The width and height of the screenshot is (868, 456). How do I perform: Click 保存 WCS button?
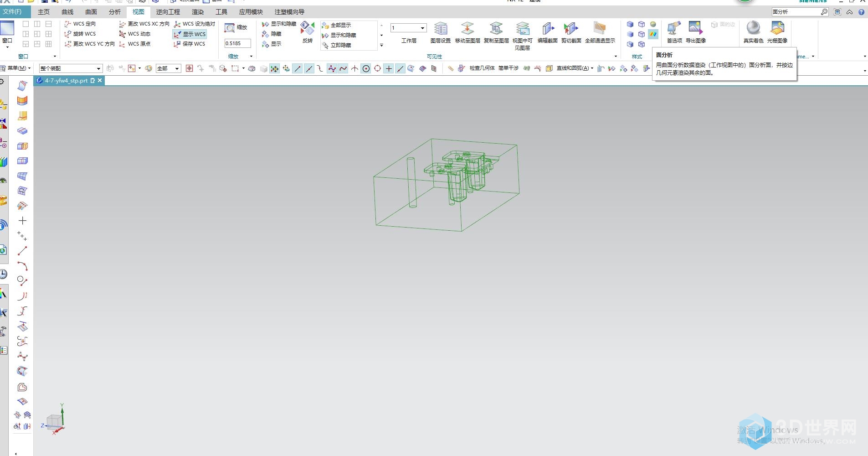click(190, 44)
